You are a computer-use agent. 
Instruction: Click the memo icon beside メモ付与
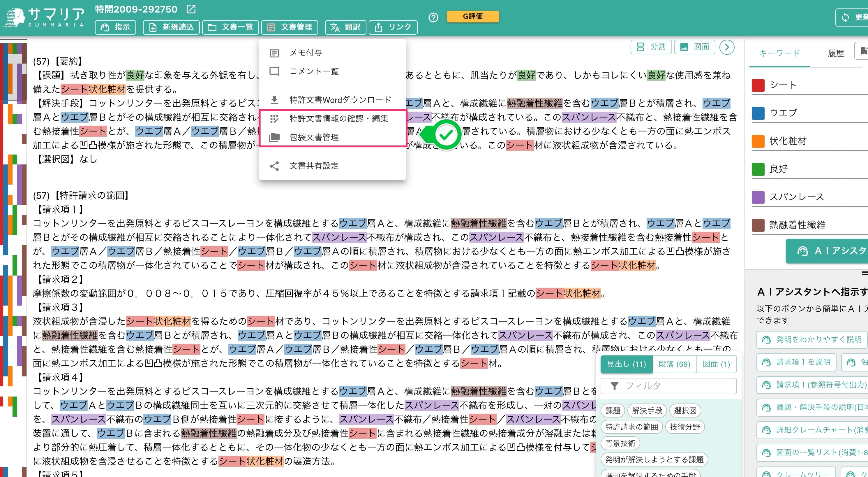(274, 53)
